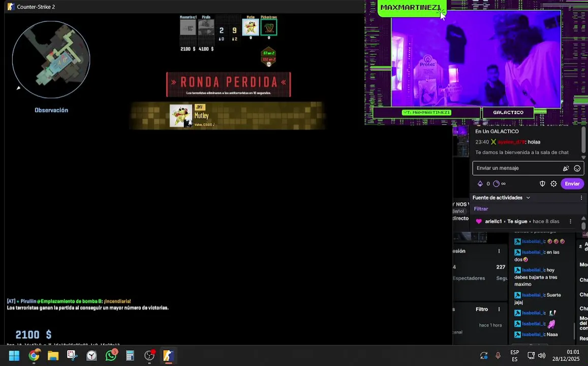Expand the Fuente de actividades dropdown

click(528, 198)
